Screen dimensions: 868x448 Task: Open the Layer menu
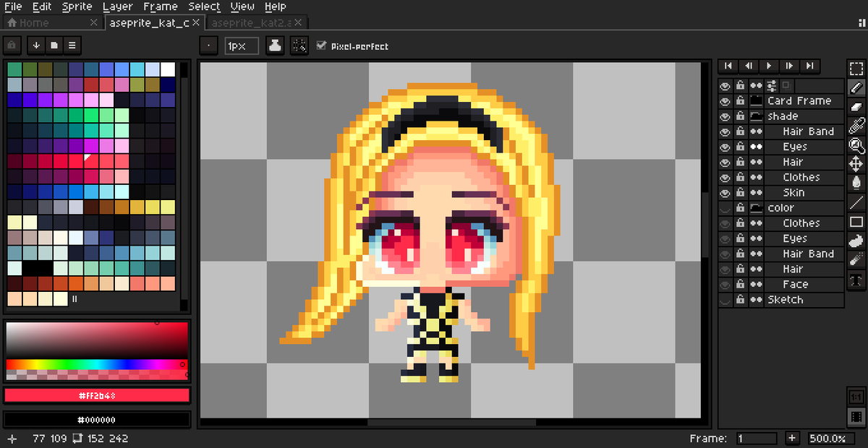117,7
